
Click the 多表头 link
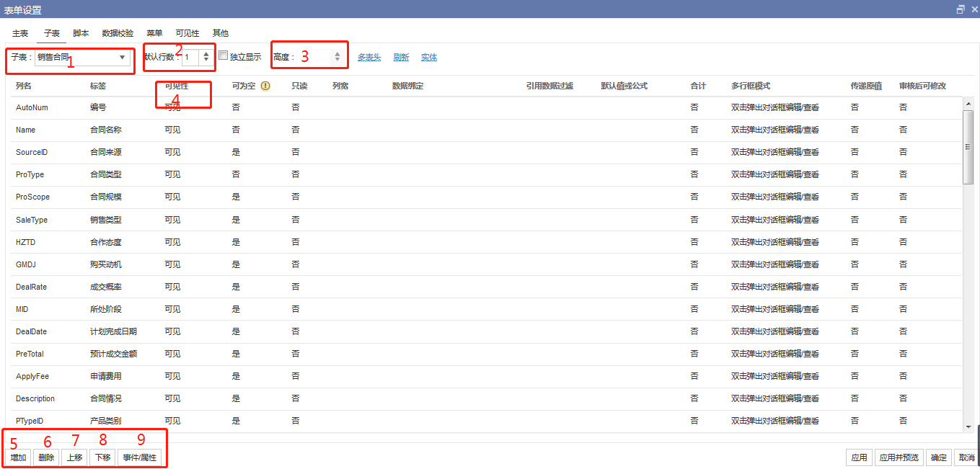click(369, 57)
